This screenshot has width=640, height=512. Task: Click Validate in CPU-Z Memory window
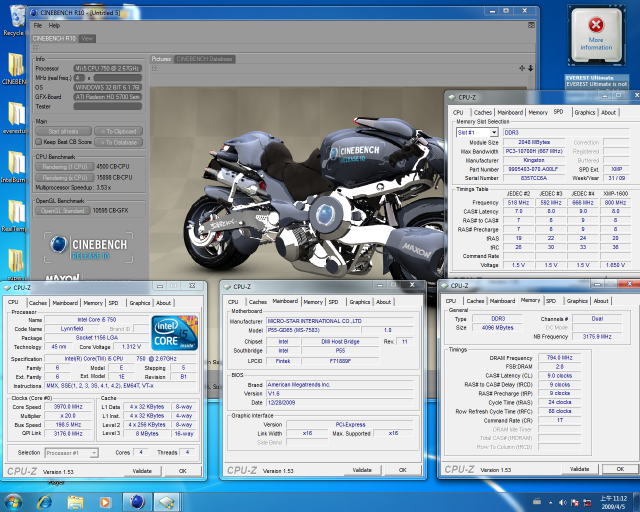pyautogui.click(x=579, y=469)
